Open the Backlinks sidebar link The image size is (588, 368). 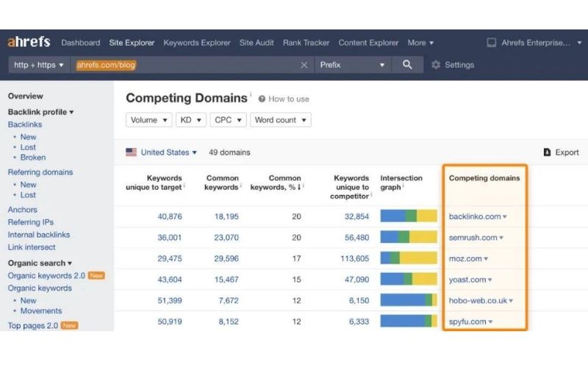tap(25, 124)
